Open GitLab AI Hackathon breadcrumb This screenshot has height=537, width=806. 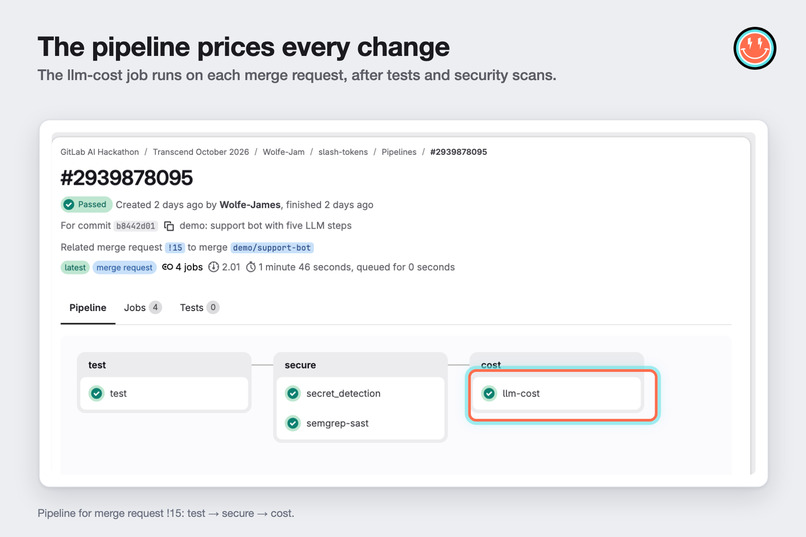click(100, 152)
